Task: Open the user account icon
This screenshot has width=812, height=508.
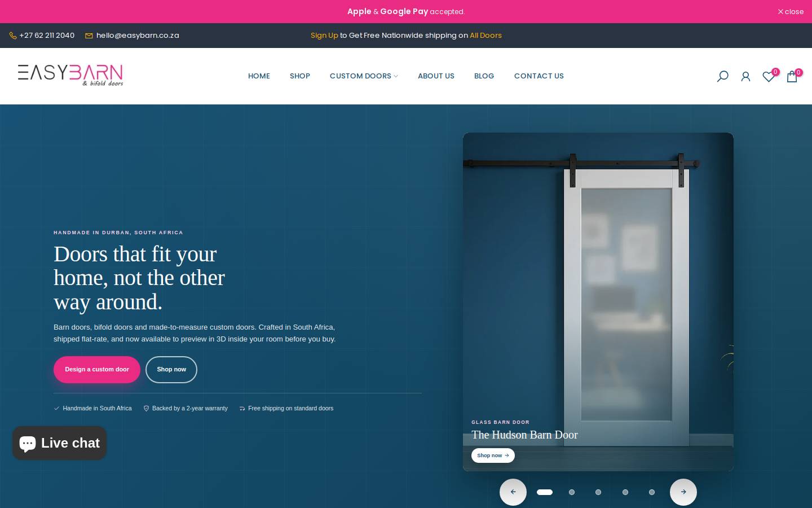Action: point(745,76)
